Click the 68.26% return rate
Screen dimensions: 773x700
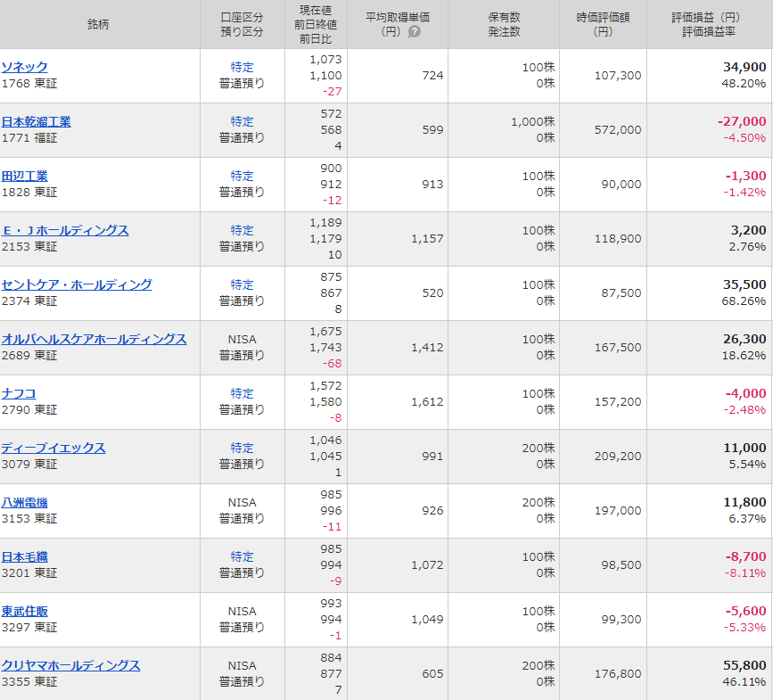pos(744,301)
